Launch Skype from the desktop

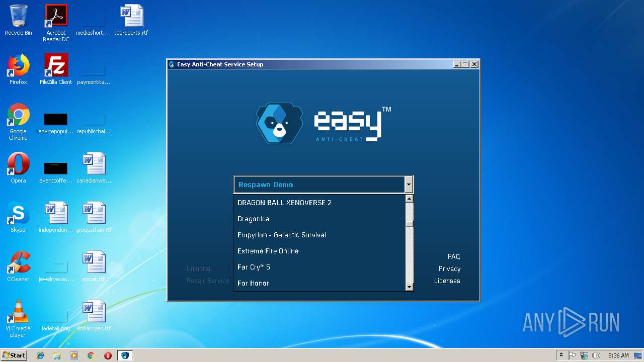click(x=18, y=217)
